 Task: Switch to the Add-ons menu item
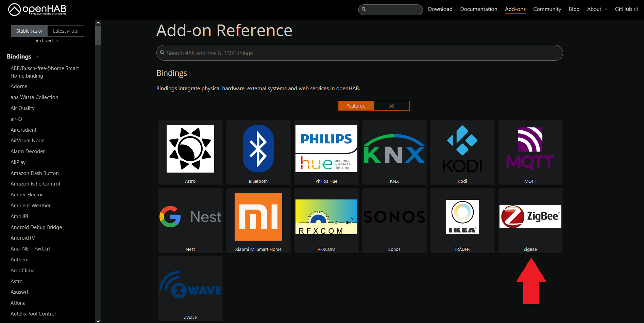click(515, 9)
